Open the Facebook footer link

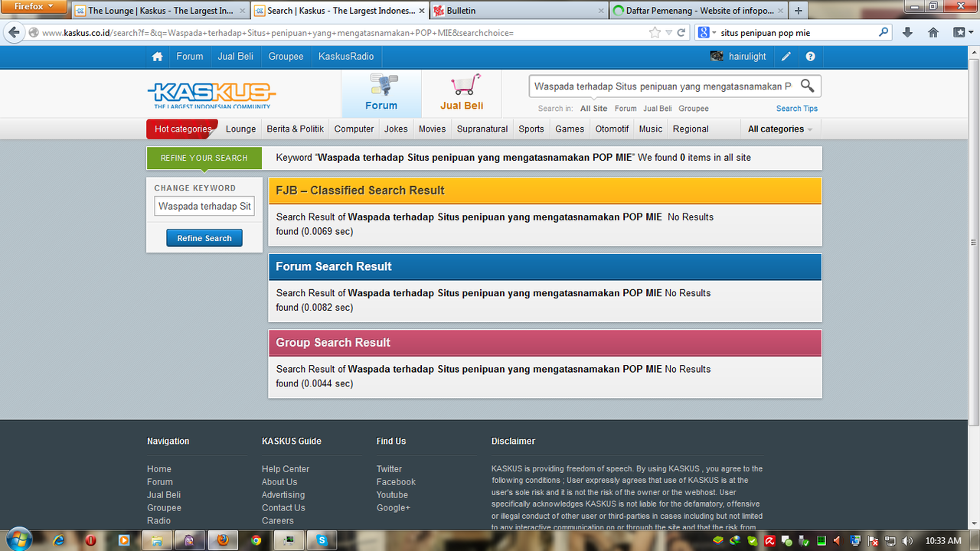pos(396,482)
